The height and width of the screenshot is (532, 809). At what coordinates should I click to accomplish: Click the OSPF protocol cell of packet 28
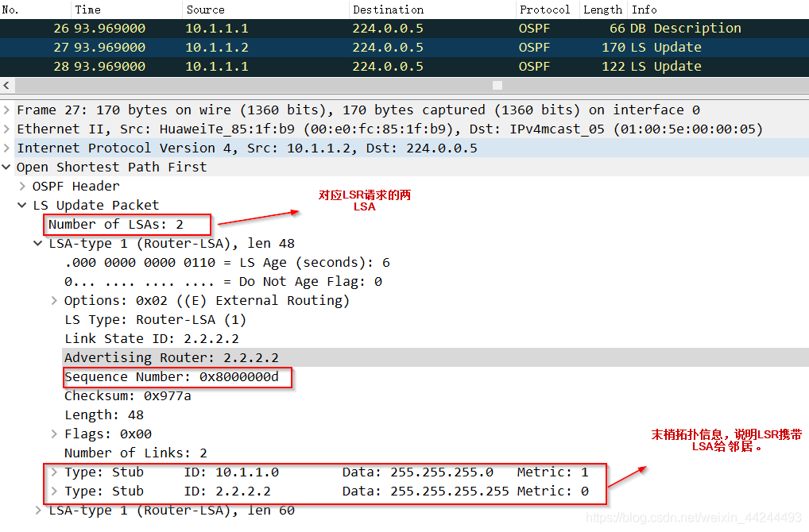pos(534,67)
